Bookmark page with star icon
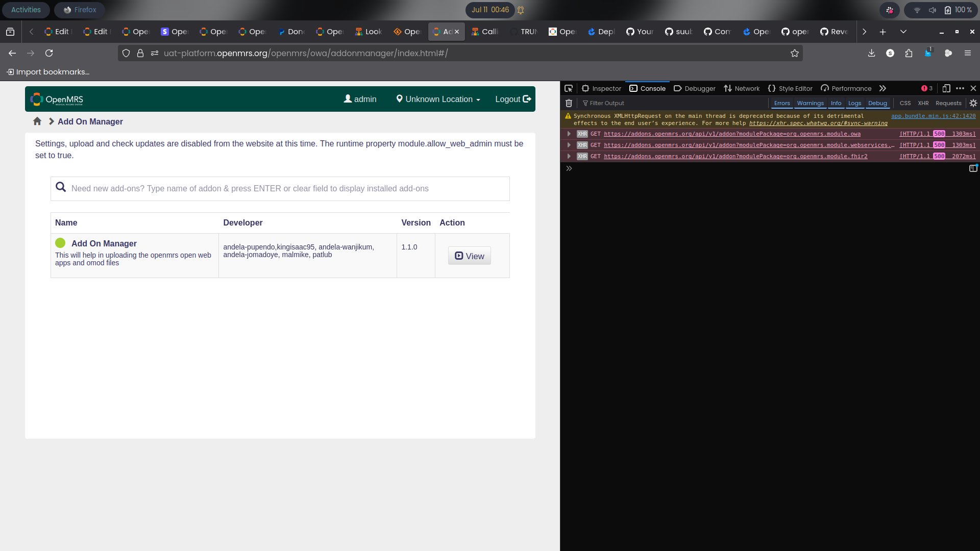The height and width of the screenshot is (551, 980). tap(795, 53)
